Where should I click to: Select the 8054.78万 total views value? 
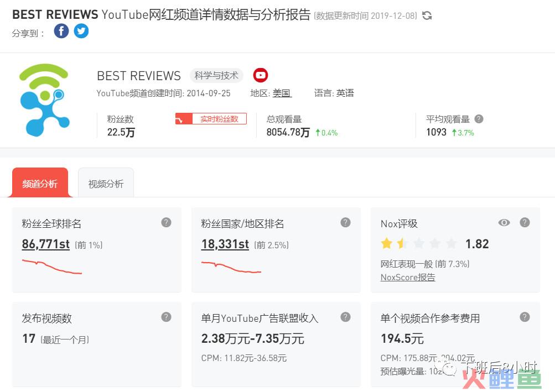(288, 132)
